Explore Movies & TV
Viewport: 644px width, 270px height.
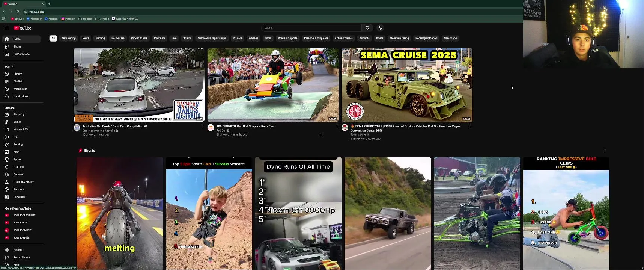pos(22,129)
